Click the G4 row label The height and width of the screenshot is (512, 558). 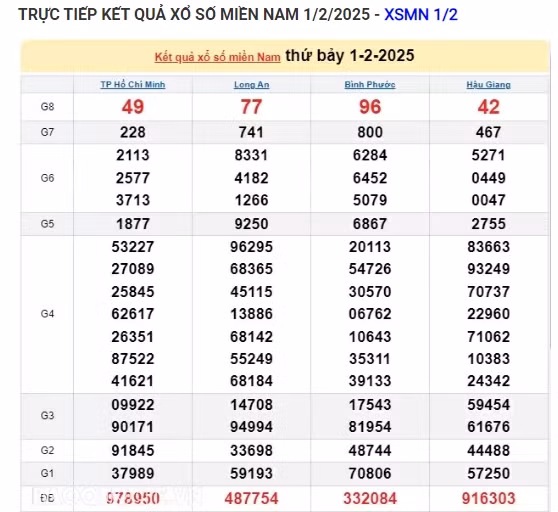pos(47,314)
